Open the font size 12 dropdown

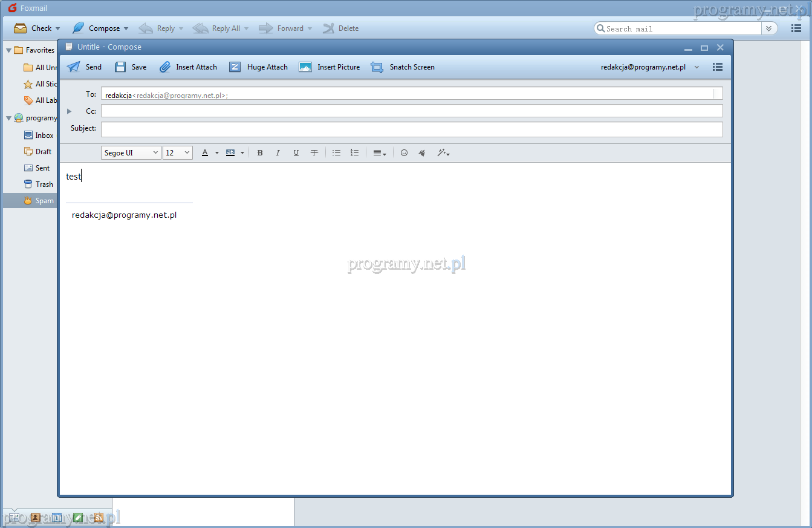click(x=178, y=153)
